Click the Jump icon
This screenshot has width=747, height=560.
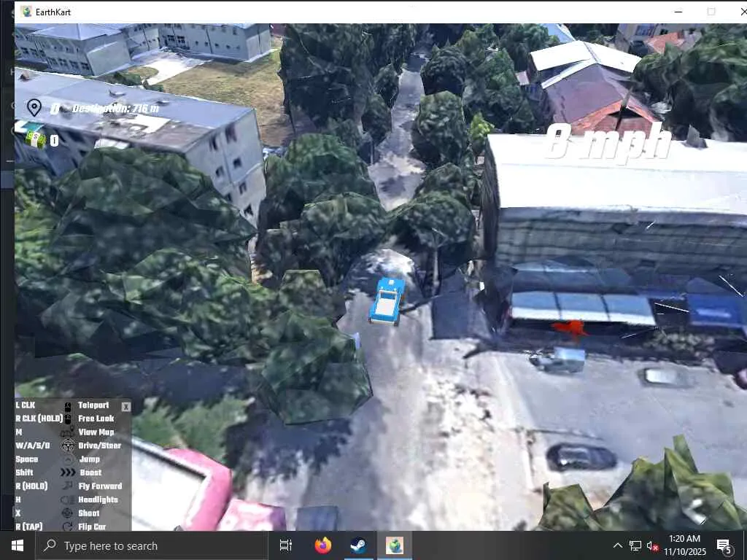click(68, 459)
